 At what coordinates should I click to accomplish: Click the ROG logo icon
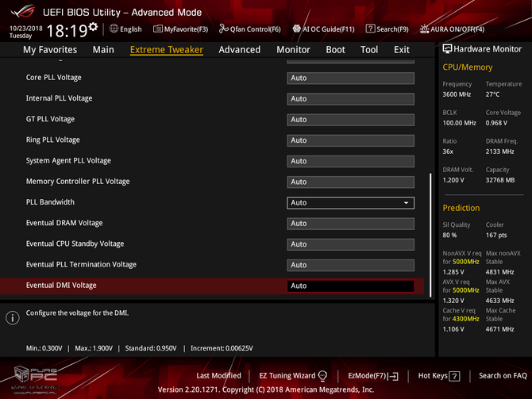coord(23,12)
